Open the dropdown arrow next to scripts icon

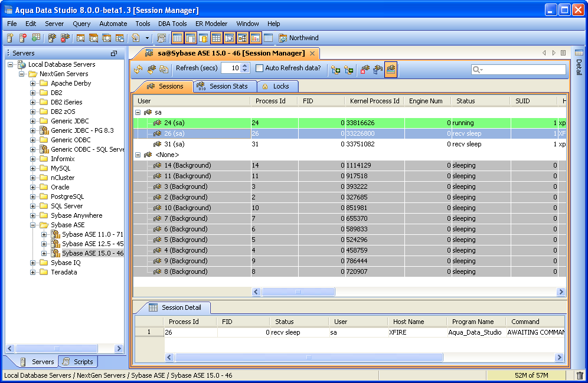point(147,38)
